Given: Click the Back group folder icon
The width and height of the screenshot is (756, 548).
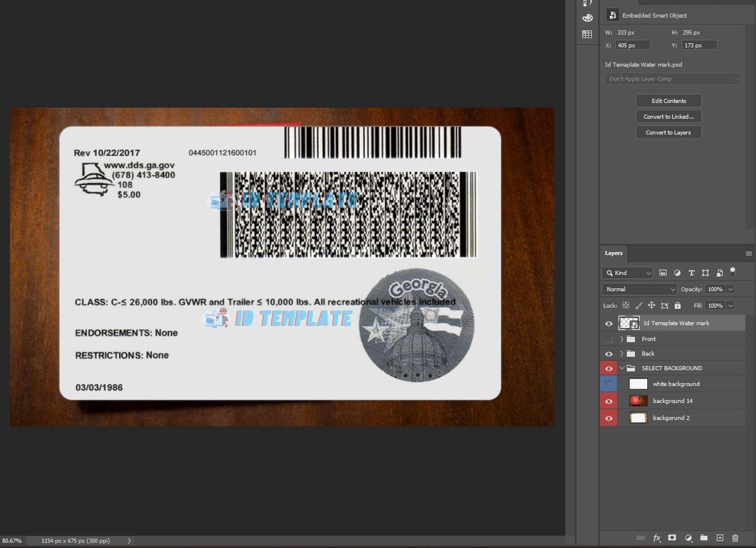Looking at the screenshot, I should (631, 353).
